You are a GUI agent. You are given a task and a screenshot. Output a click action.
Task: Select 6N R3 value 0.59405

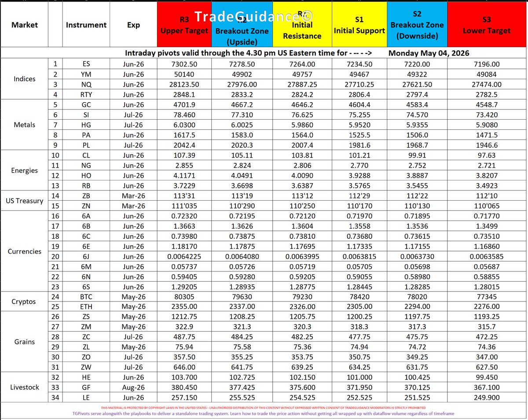[x=185, y=277]
